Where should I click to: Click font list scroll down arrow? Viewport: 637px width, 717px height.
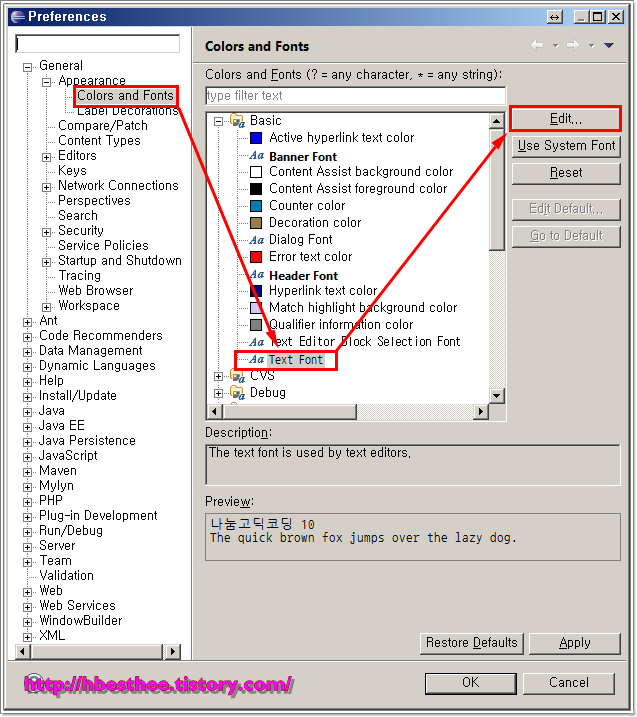point(497,396)
